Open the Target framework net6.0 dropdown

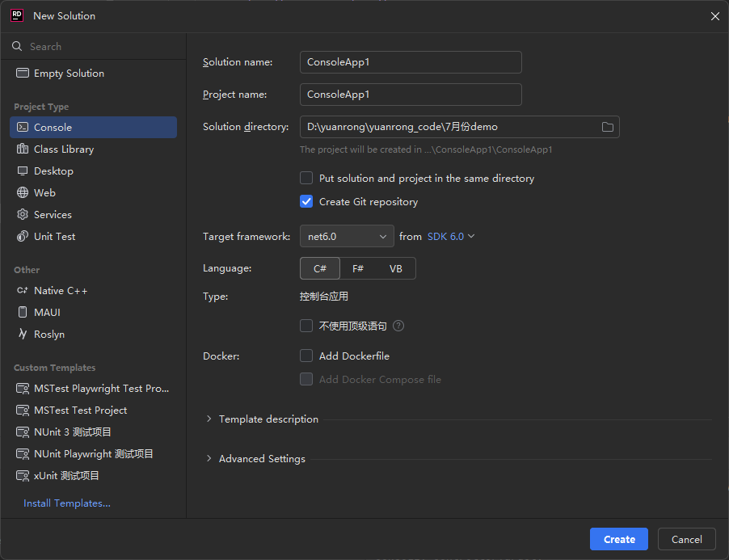click(347, 237)
